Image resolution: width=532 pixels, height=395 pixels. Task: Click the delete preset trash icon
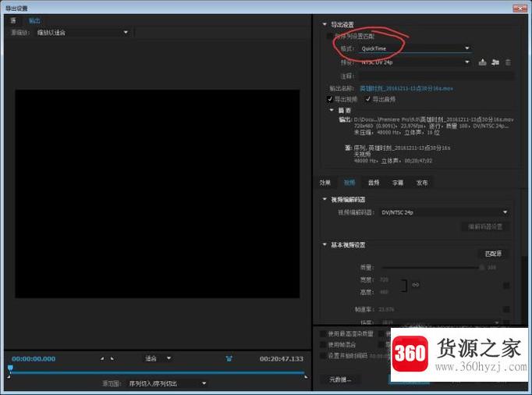(508, 62)
